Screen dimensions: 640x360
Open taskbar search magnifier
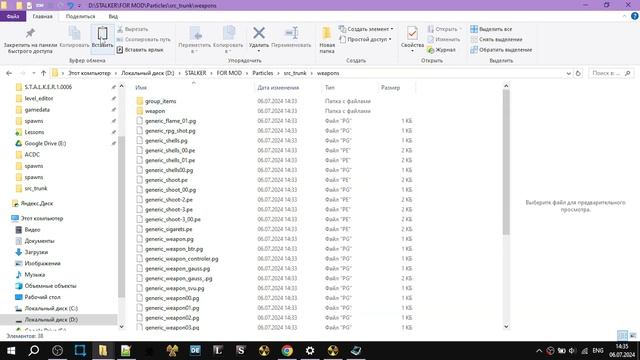[x=34, y=351]
